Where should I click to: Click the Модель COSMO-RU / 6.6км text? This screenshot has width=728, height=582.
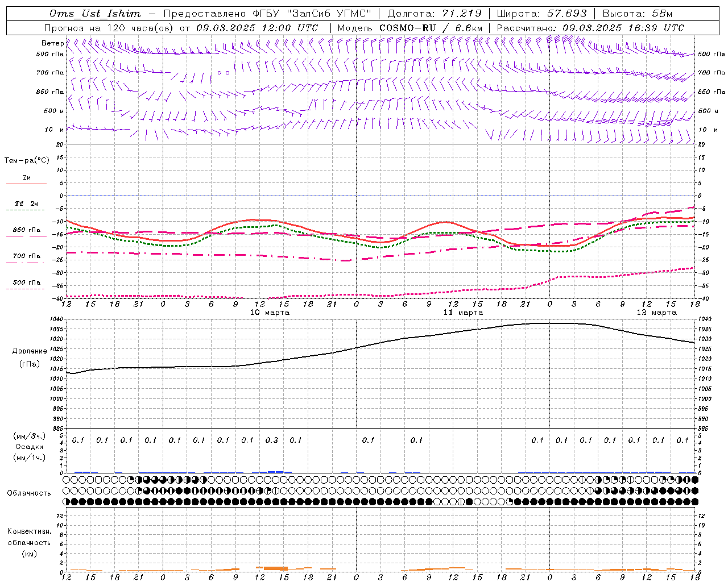409,28
